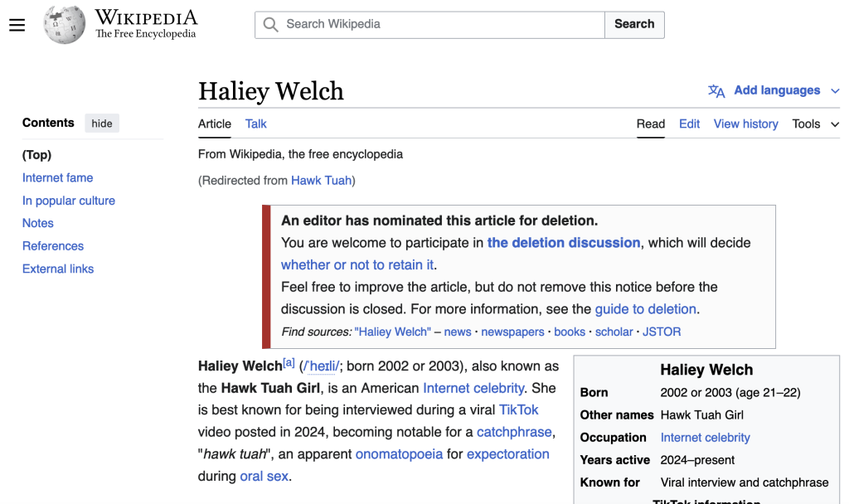Screen dimensions: 849x504
Task: Click "2002 or 2003 (age 21–22)" value
Action: click(730, 392)
